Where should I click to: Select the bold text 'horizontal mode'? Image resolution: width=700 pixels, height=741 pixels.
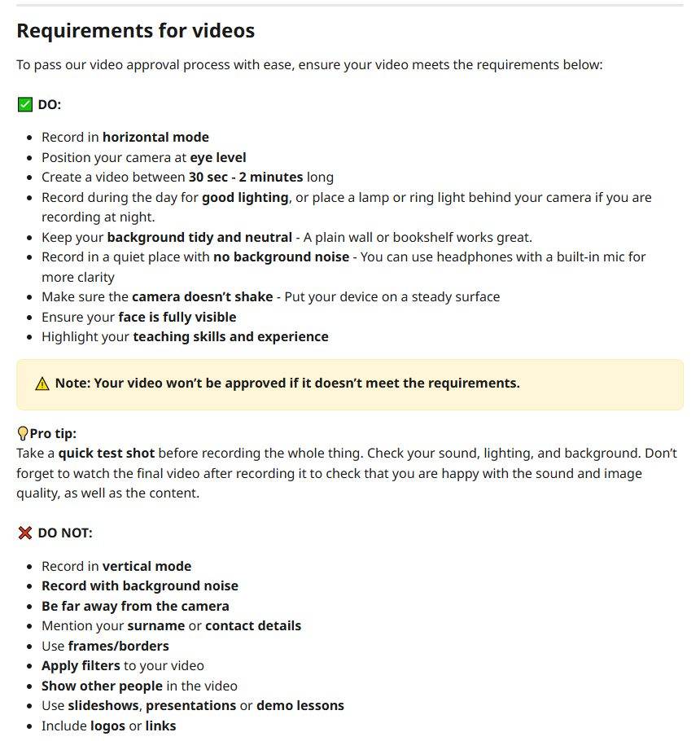coord(155,137)
